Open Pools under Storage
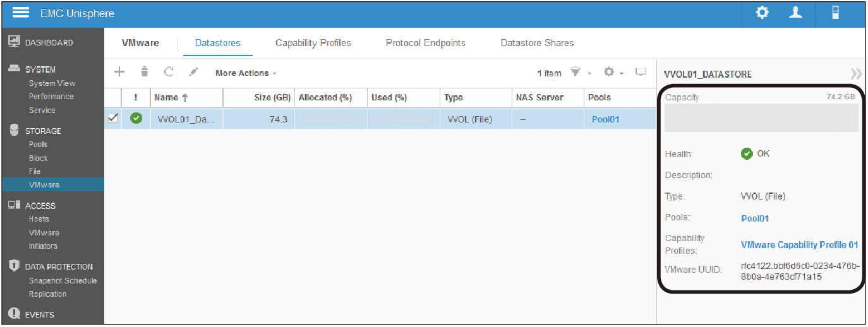This screenshot has width=868, height=327. pos(38,145)
